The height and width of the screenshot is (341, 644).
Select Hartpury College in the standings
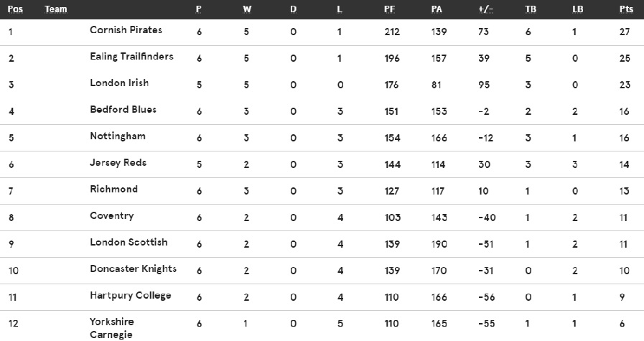[x=130, y=295]
